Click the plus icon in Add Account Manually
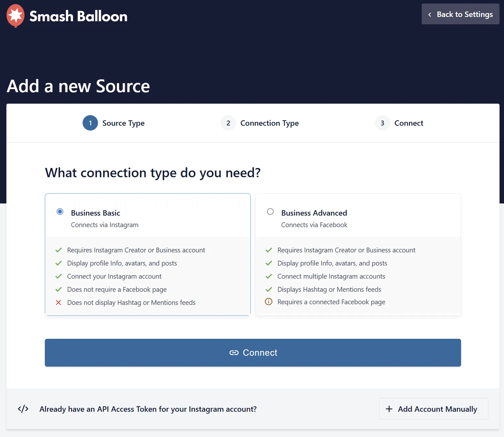504x437 pixels. click(x=389, y=409)
